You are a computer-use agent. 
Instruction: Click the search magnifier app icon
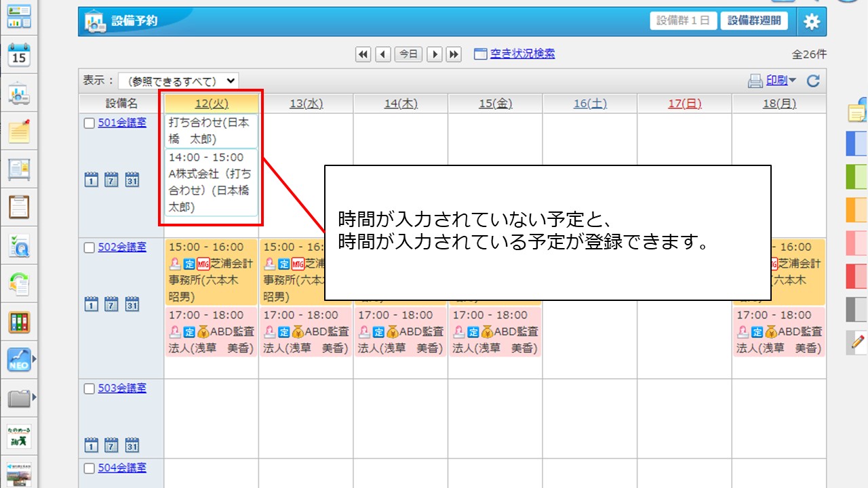[19, 246]
